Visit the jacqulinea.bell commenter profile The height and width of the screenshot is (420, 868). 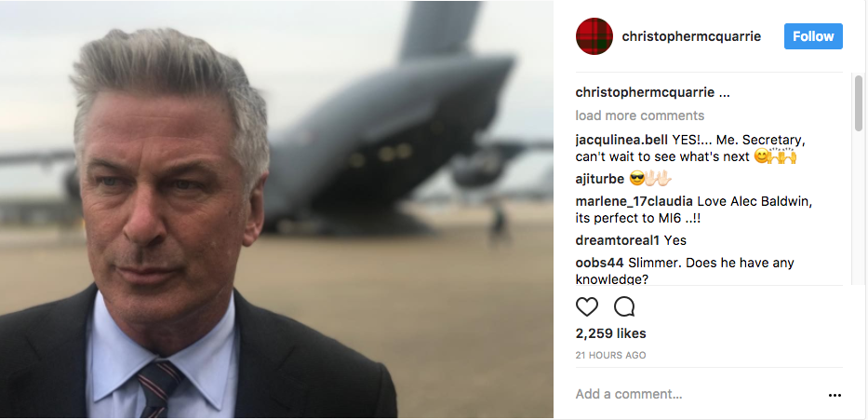coord(621,139)
